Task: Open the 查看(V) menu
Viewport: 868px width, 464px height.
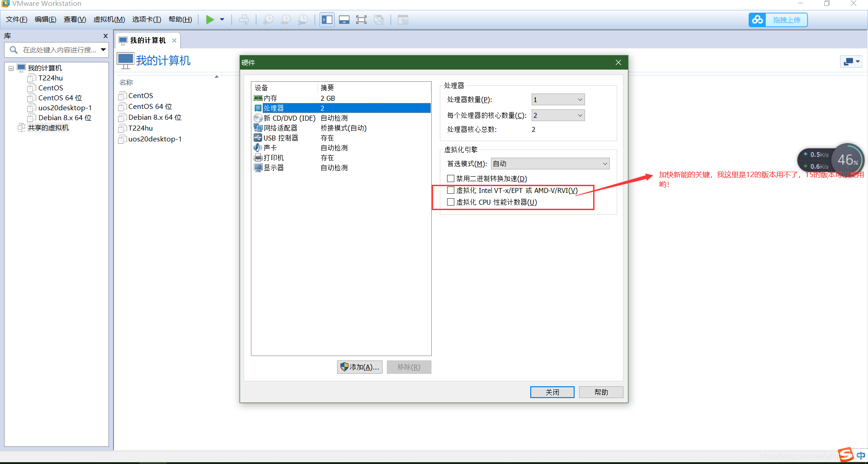Action: [x=75, y=19]
